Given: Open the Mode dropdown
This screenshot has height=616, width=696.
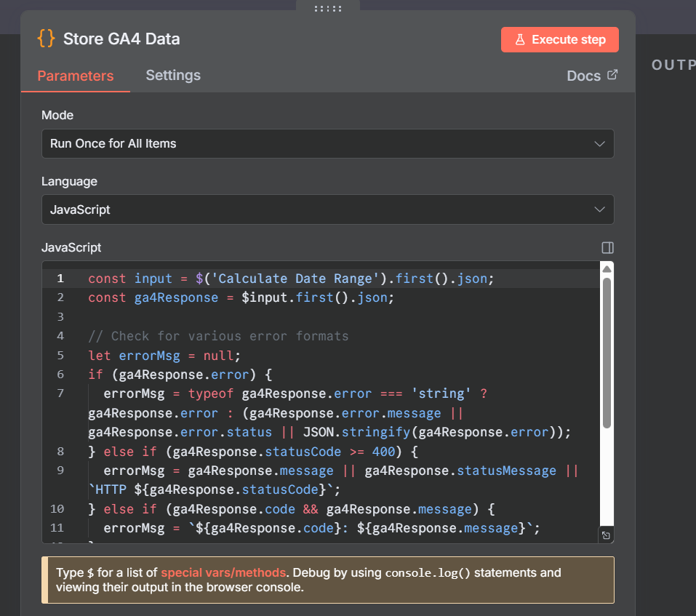Looking at the screenshot, I should [327, 143].
